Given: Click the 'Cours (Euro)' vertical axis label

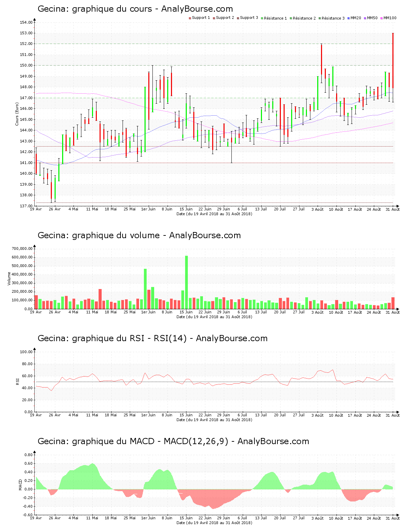Looking at the screenshot, I should (x=17, y=114).
